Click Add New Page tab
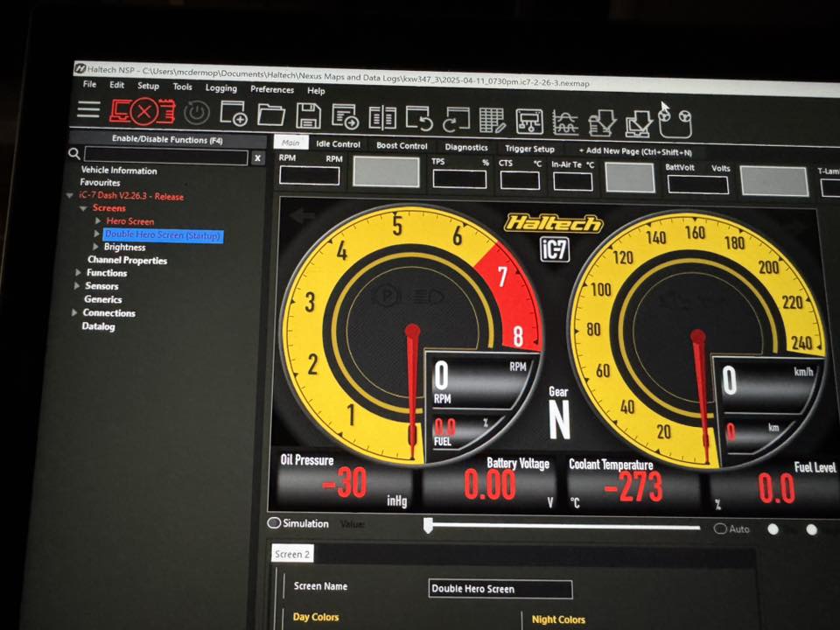840x630 pixels. coord(635,151)
